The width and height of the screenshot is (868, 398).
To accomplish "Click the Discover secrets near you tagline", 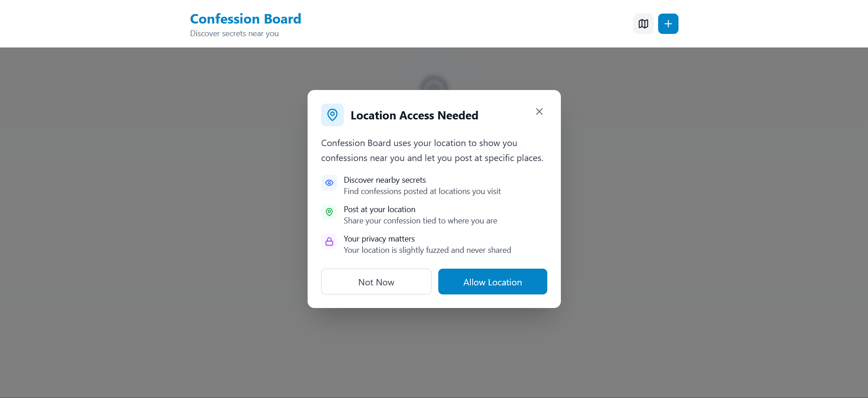I will (234, 33).
